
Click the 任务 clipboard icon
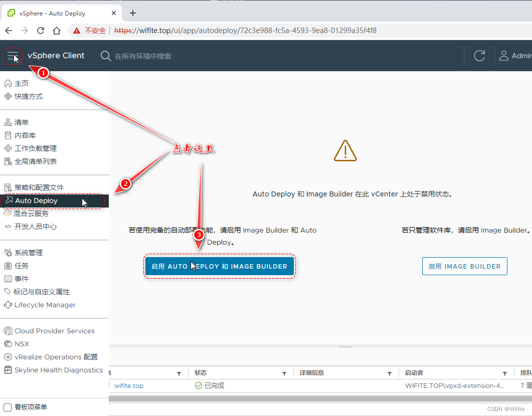coord(8,266)
